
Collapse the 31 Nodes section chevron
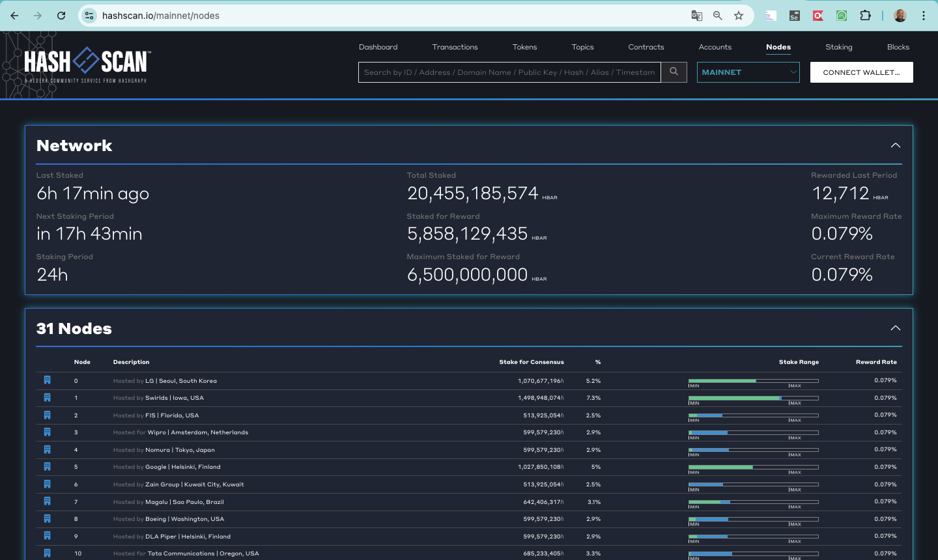click(896, 328)
